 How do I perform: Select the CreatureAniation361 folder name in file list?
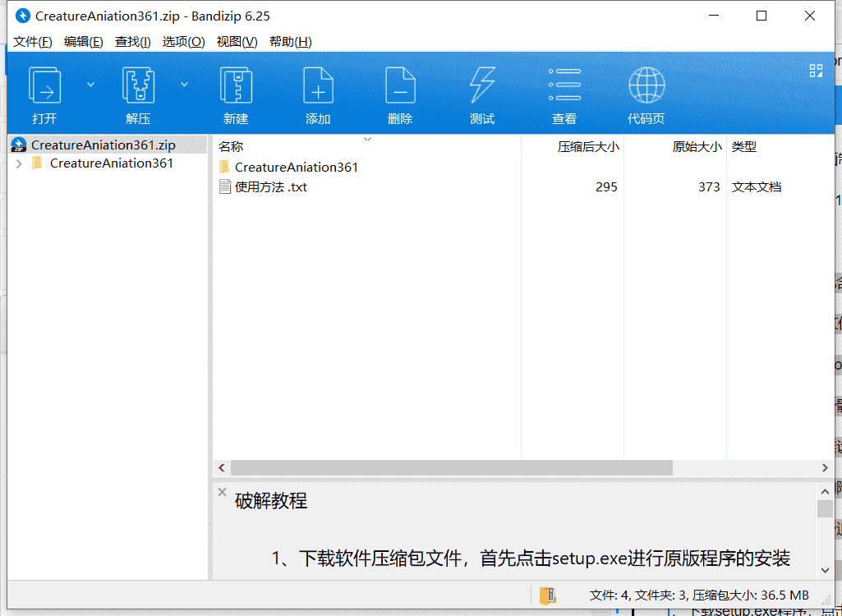tap(297, 167)
